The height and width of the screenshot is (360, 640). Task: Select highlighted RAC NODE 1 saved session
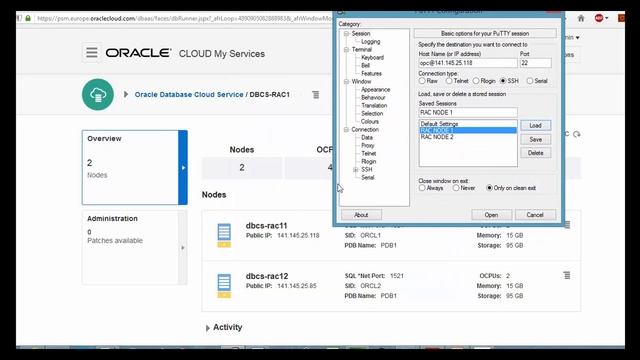tap(468, 130)
